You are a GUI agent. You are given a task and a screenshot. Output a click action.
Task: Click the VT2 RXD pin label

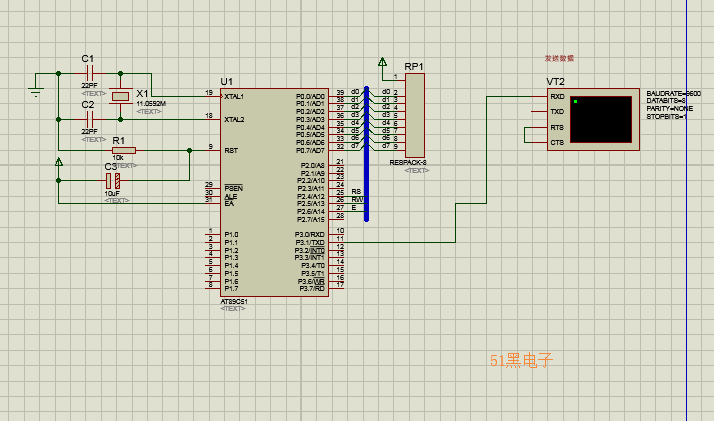(x=557, y=96)
